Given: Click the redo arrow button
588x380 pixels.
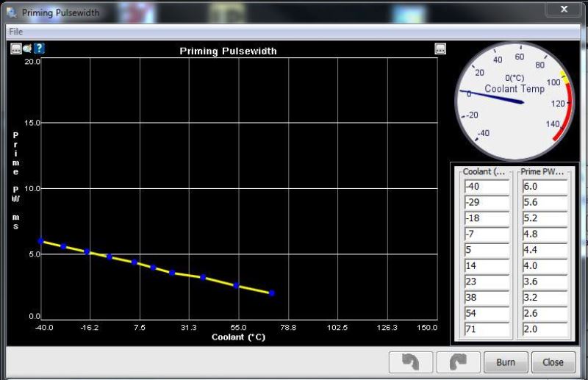Looking at the screenshot, I should click(x=458, y=362).
